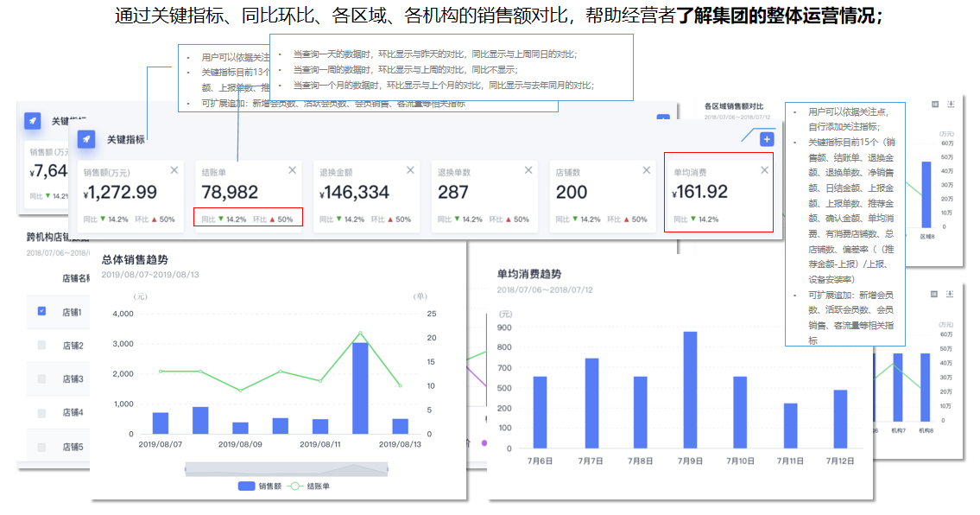Click the 总体销售趋势 chart title
This screenshot has width=980, height=515.
135,260
